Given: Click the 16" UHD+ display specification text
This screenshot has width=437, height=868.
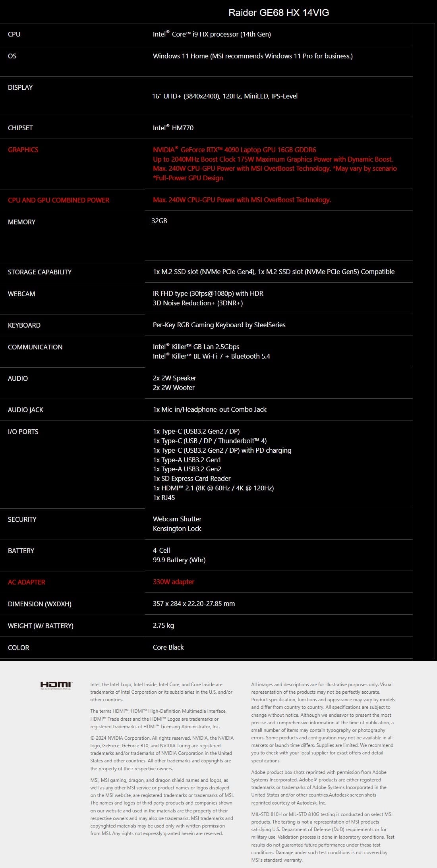Looking at the screenshot, I should pyautogui.click(x=225, y=96).
